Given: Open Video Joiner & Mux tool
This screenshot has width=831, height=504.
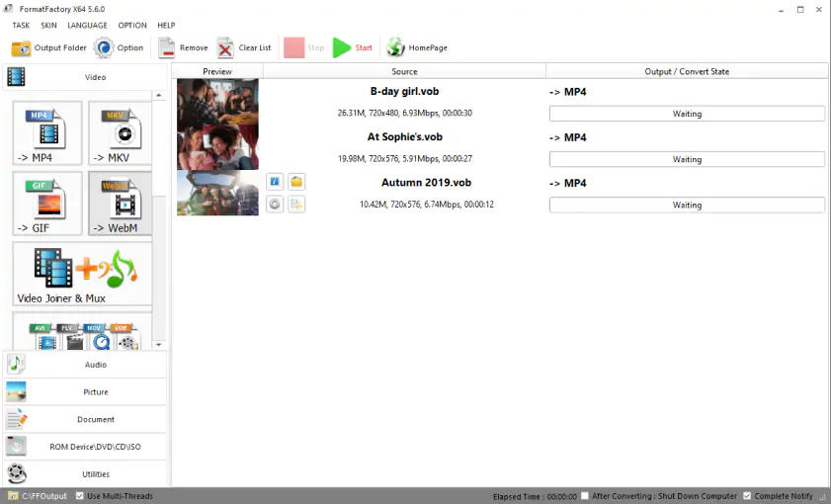Looking at the screenshot, I should point(82,274).
